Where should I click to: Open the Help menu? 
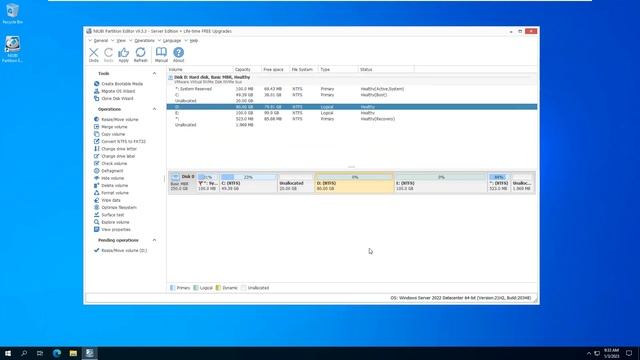click(x=194, y=41)
